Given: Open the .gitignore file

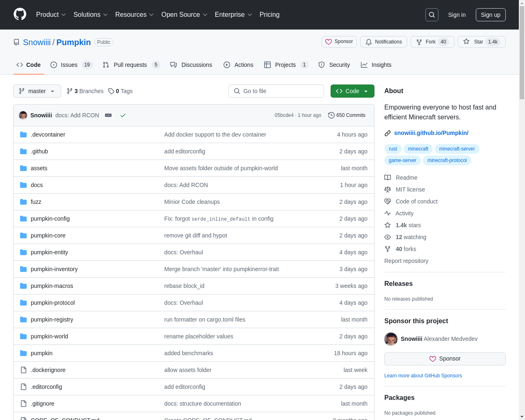Looking at the screenshot, I should (x=43, y=404).
